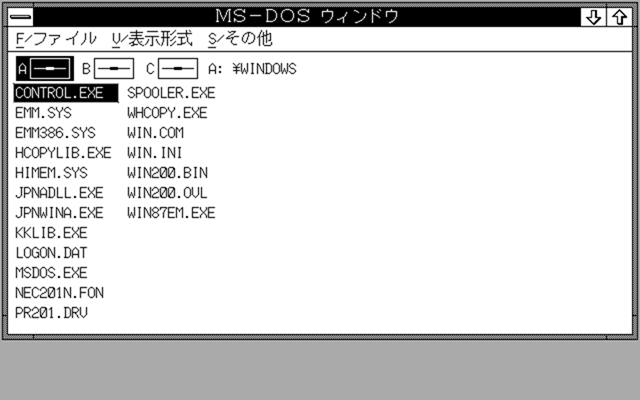
Task: Select SPOOLER.EXE file entry
Action: (171, 93)
